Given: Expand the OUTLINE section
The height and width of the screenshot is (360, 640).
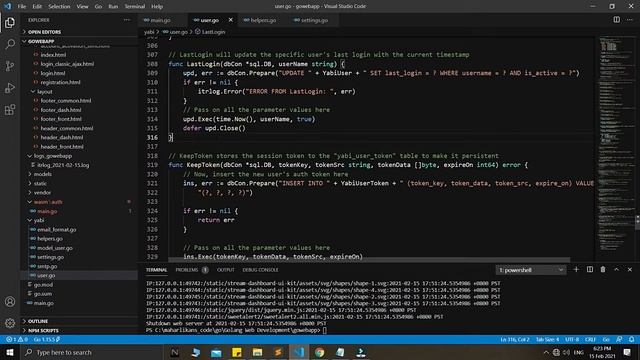Looking at the screenshot, I should point(79,321).
